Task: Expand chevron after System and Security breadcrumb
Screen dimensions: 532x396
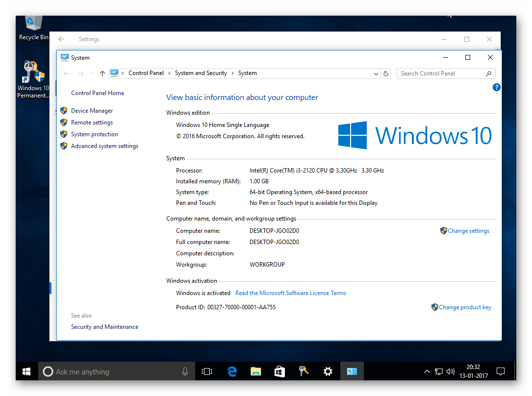Action: 233,73
